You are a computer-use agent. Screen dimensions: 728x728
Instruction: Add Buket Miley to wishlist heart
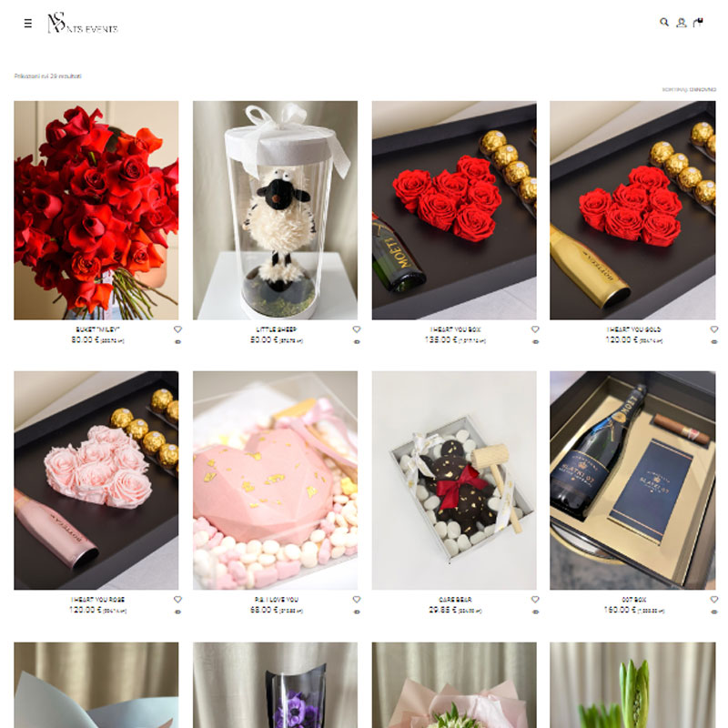click(x=177, y=329)
